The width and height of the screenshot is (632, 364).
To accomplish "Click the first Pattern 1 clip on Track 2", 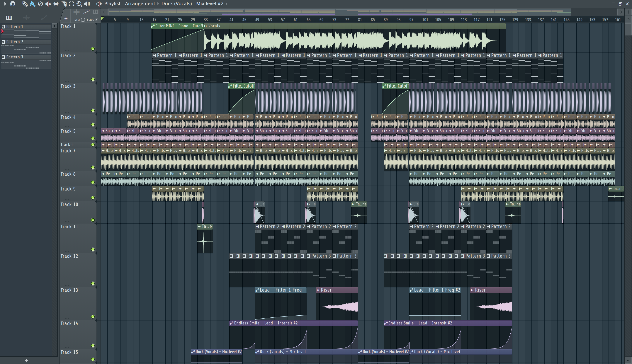I will click(x=165, y=67).
